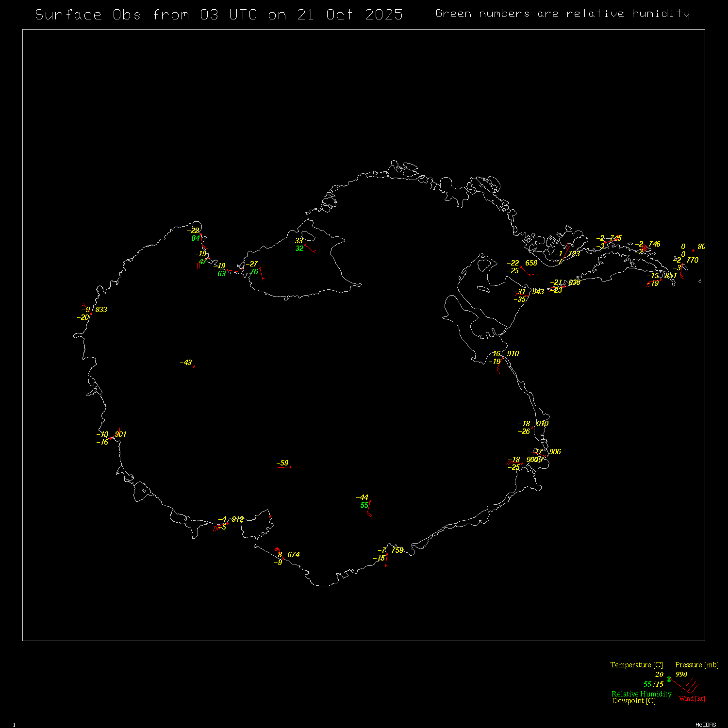Click the Surface Obs title text
728x728 pixels.
pos(219,15)
